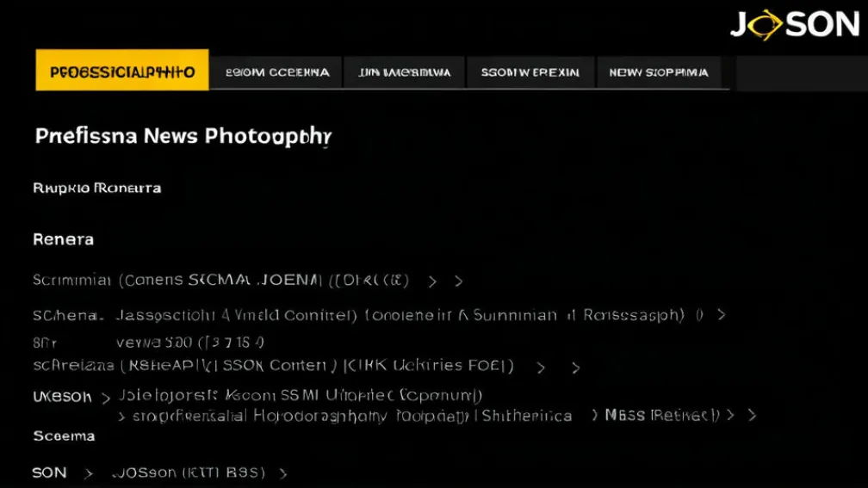Click the Renera section label
The height and width of the screenshot is (488, 868).
(x=63, y=239)
